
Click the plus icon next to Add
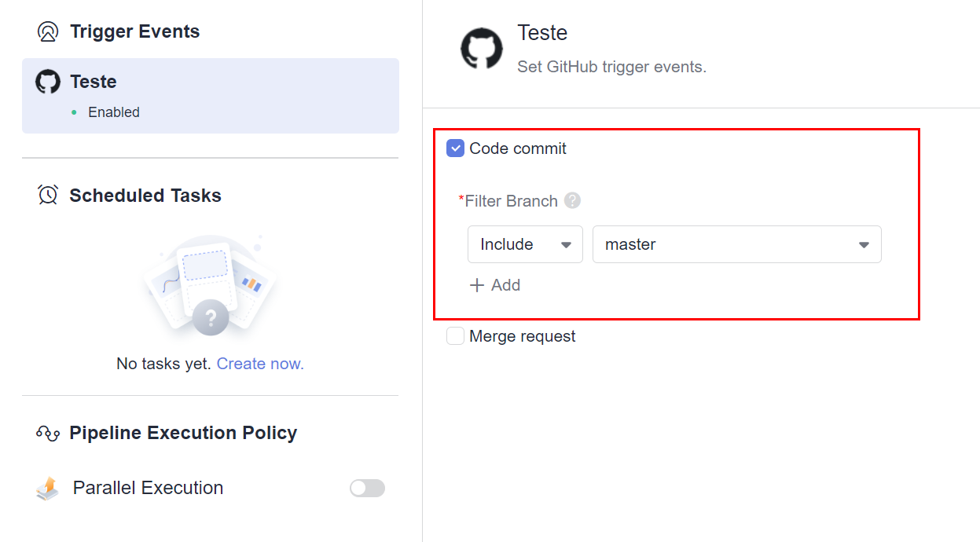click(x=476, y=285)
